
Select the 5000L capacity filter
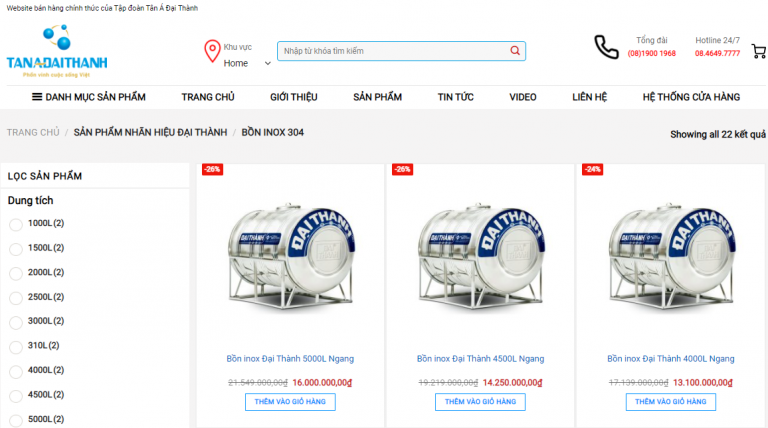click(x=16, y=420)
